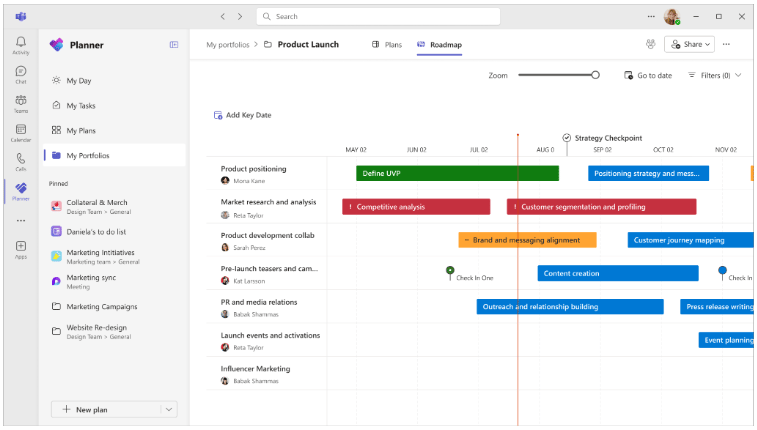
Task: Click the Add Key Date calendar icon
Action: (x=218, y=115)
